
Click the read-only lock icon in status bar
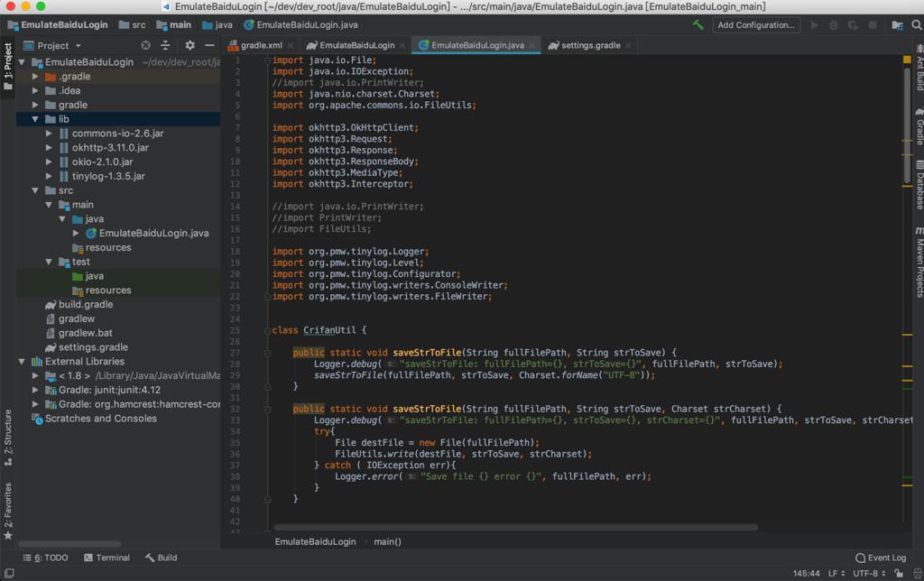pos(898,573)
